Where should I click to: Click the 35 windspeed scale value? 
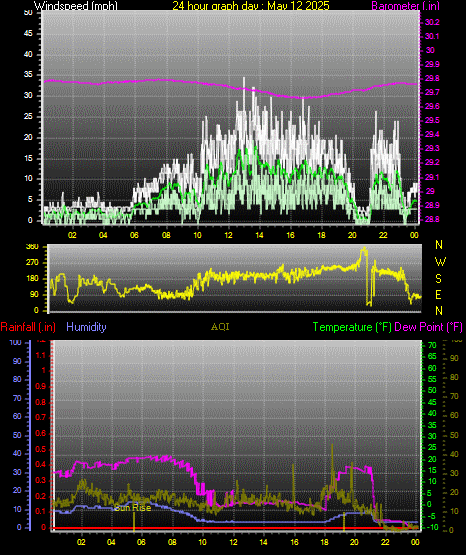coord(28,75)
